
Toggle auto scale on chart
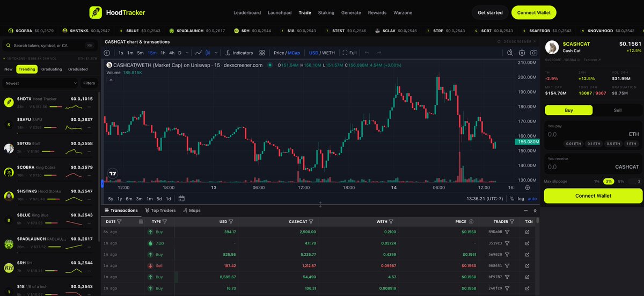pyautogui.click(x=532, y=199)
